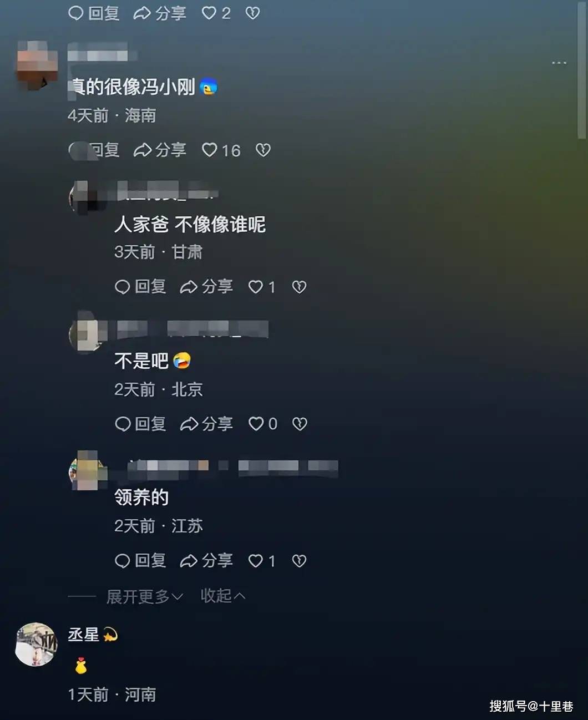Click the comments panel scrollbar
This screenshot has height=720, width=588.
(x=581, y=69)
